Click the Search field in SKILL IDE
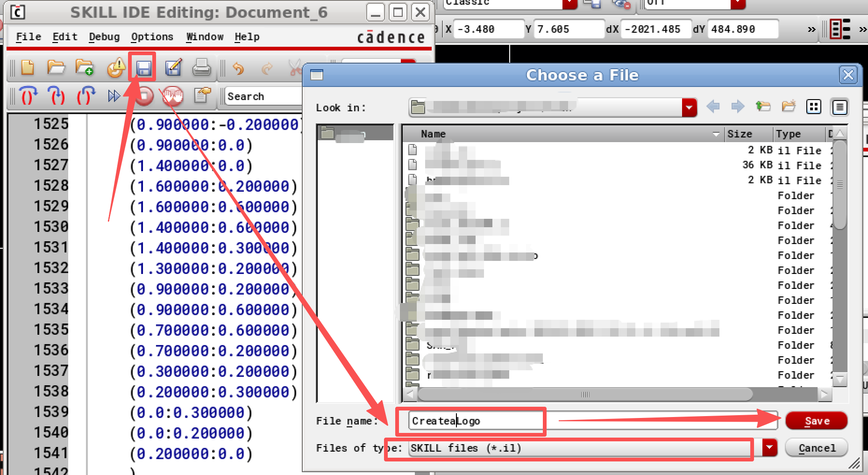The width and height of the screenshot is (868, 475). (264, 96)
